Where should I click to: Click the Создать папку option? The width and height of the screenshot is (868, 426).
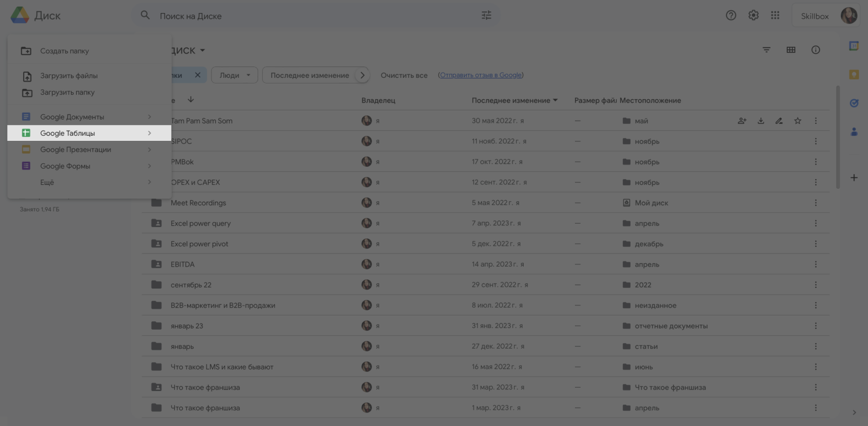click(64, 51)
